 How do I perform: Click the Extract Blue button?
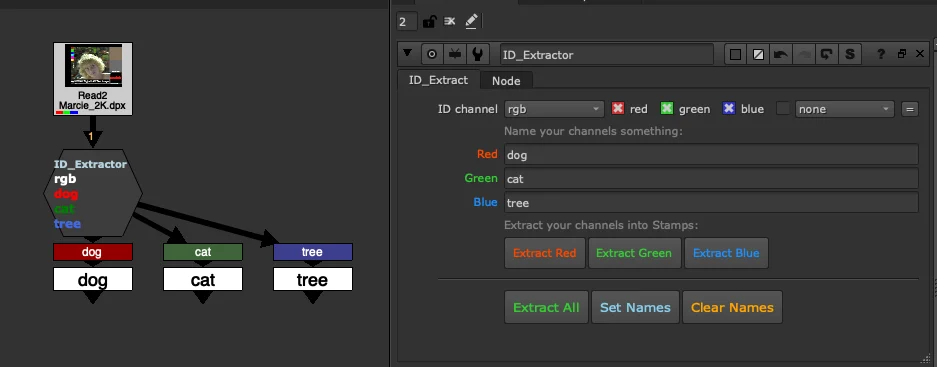(726, 253)
